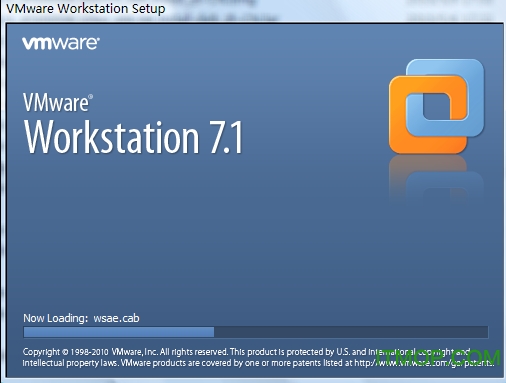
Task: Click the intellectual property laws patent line
Action: click(x=258, y=363)
